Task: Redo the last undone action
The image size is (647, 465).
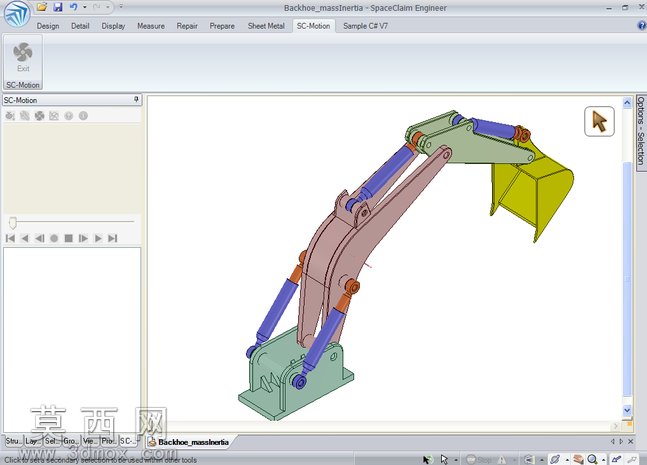Action: 97,7
